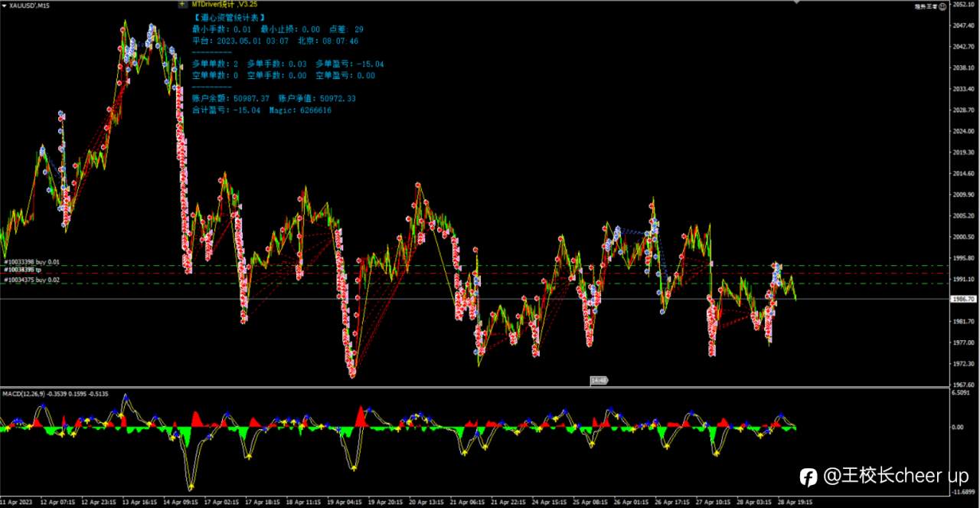The width and height of the screenshot is (980, 508).
Task: Click the MACD 0.00 level on scale
Action: [959, 428]
